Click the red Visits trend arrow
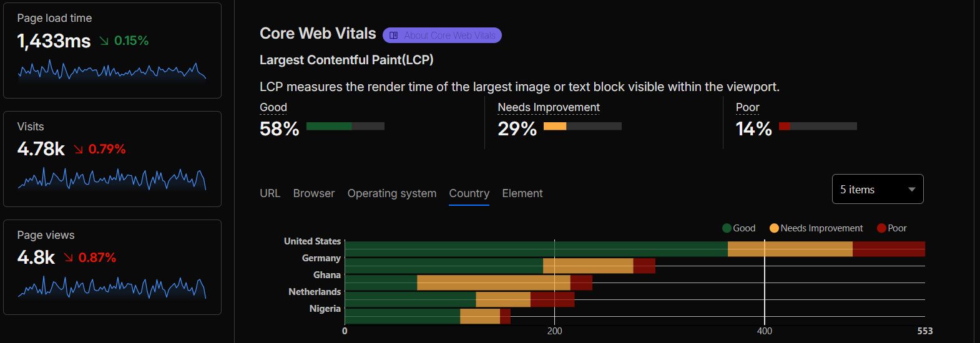 [78, 150]
